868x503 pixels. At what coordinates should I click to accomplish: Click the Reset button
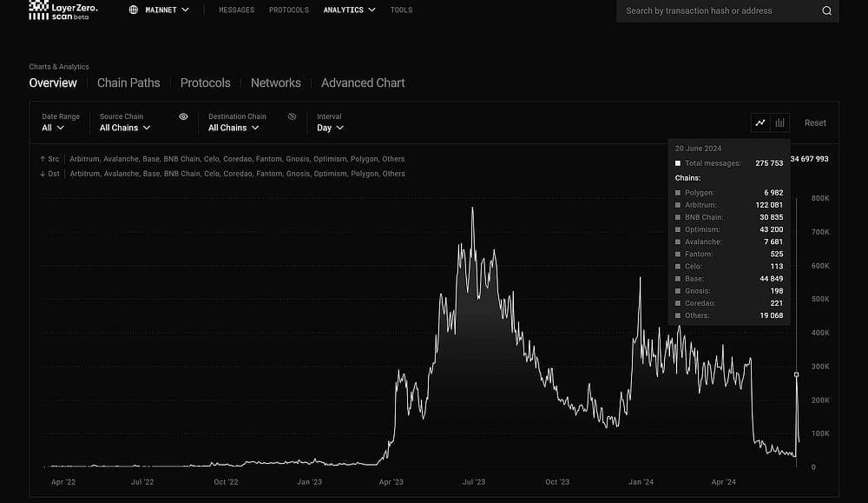(815, 123)
